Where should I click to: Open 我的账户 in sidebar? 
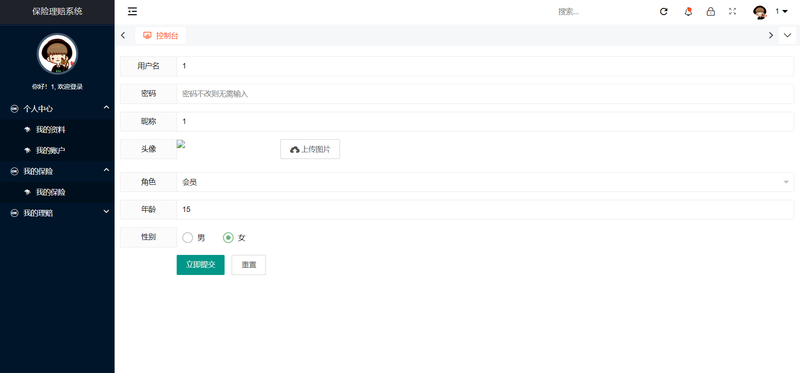[x=57, y=151]
